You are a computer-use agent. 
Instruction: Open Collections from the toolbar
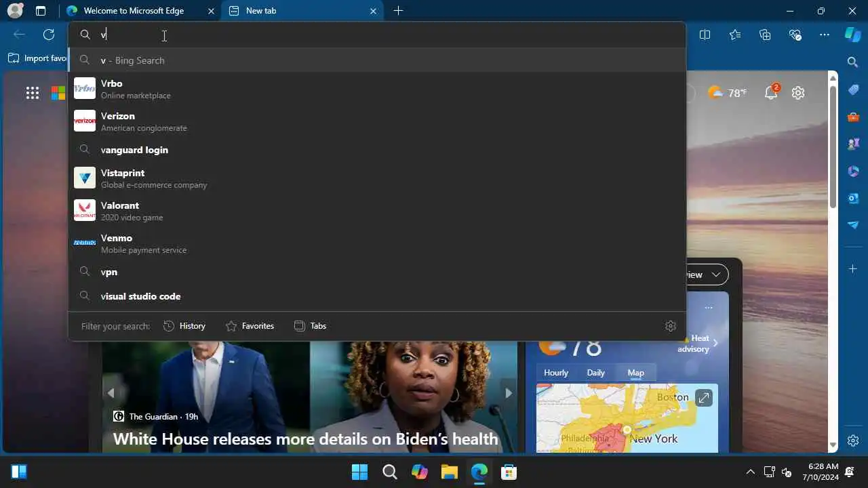765,35
